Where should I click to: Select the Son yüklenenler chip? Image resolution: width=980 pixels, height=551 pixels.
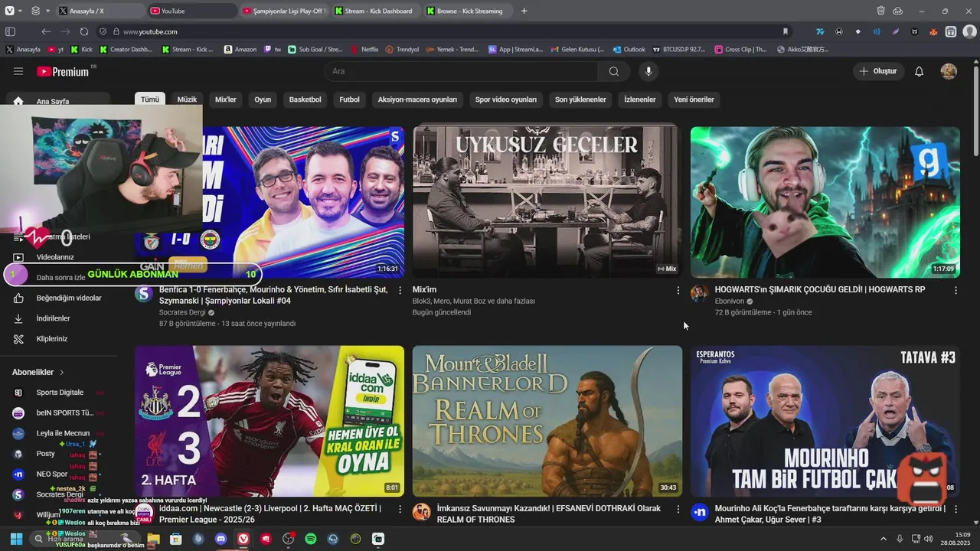(x=580, y=99)
